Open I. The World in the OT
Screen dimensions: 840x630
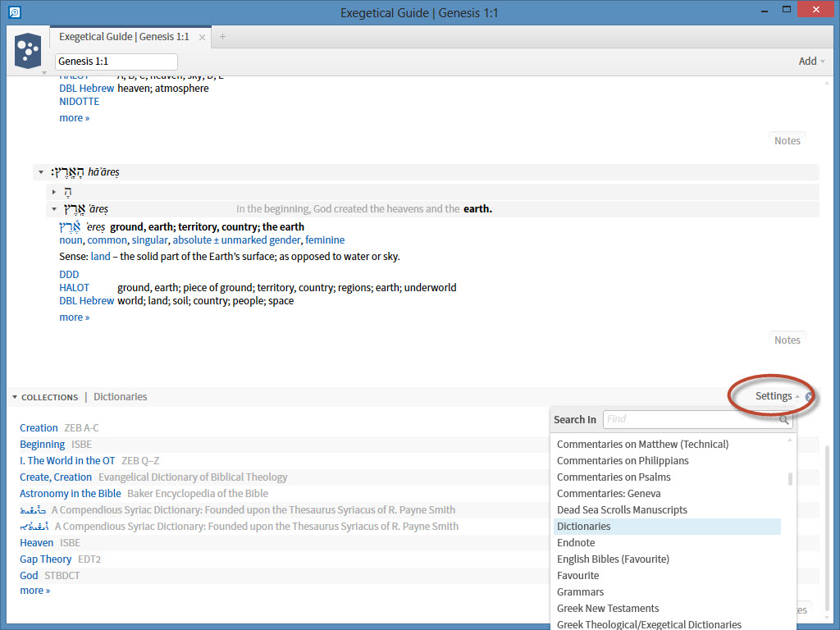pos(67,461)
